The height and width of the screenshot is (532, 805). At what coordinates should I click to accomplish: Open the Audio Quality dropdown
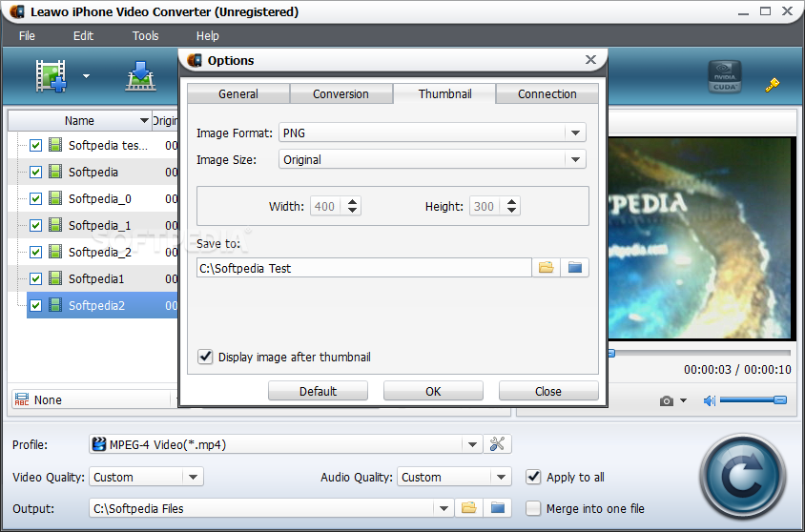(501, 477)
